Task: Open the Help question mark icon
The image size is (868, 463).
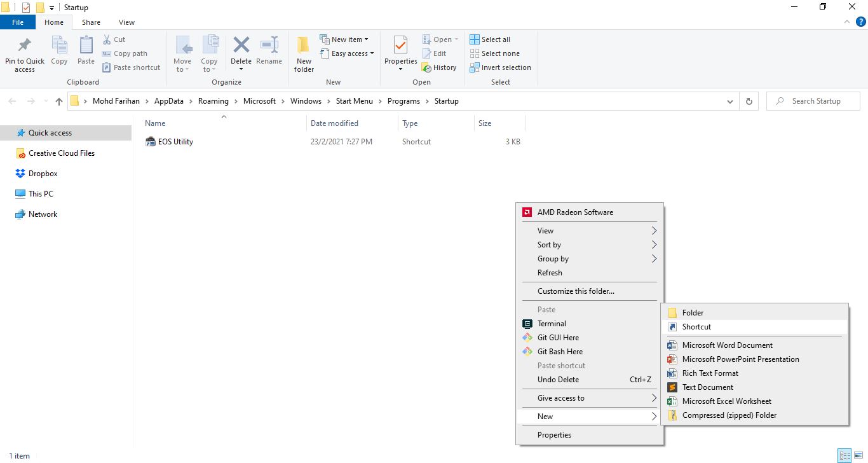Action: pos(860,22)
